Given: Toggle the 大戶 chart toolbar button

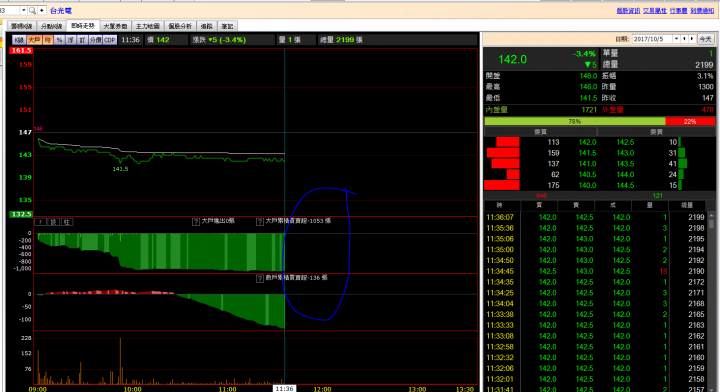Looking at the screenshot, I should click(34, 40).
